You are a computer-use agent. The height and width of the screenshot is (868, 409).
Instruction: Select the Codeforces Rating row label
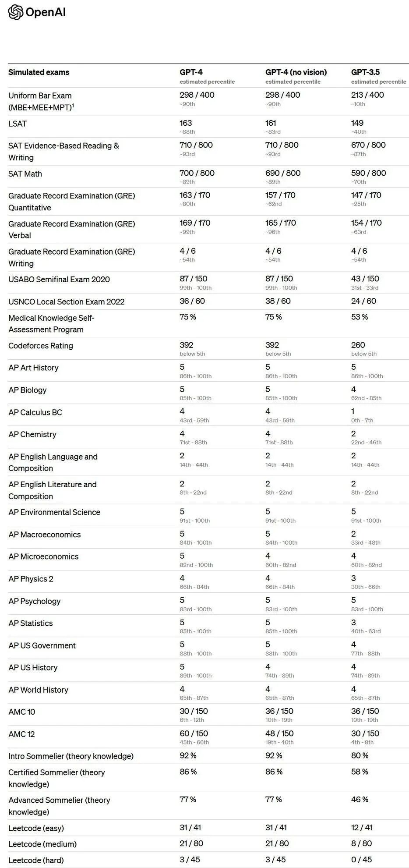click(x=41, y=346)
